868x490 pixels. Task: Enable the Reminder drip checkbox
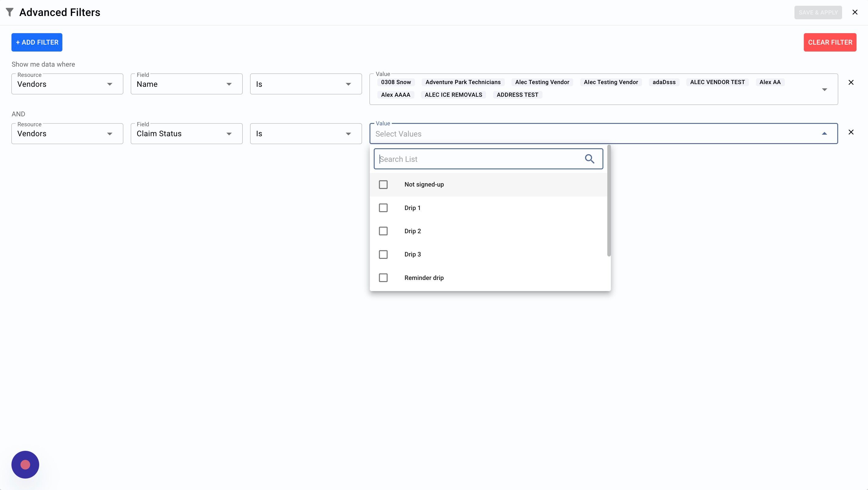tap(383, 278)
